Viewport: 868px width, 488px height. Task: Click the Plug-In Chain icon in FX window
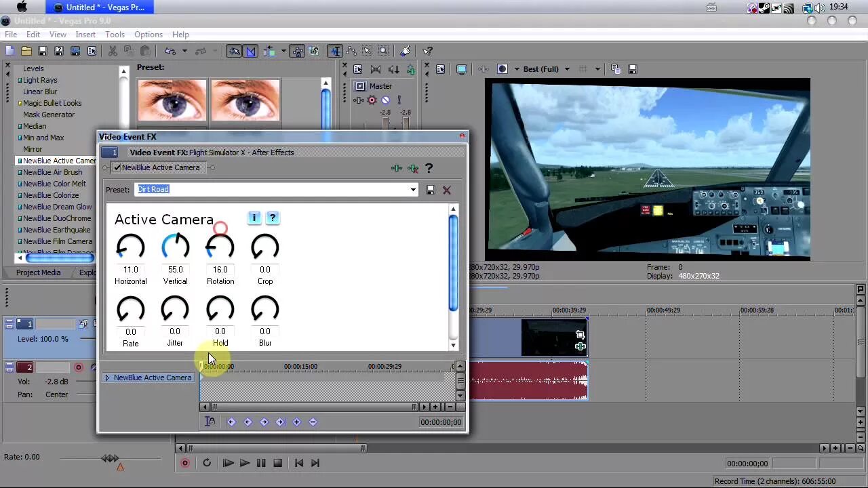click(x=397, y=168)
